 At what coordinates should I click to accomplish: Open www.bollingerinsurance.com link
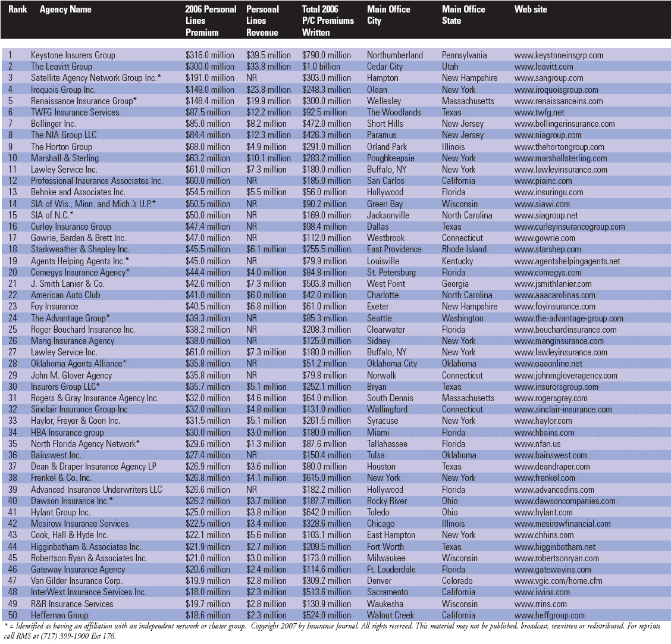pyautogui.click(x=564, y=124)
